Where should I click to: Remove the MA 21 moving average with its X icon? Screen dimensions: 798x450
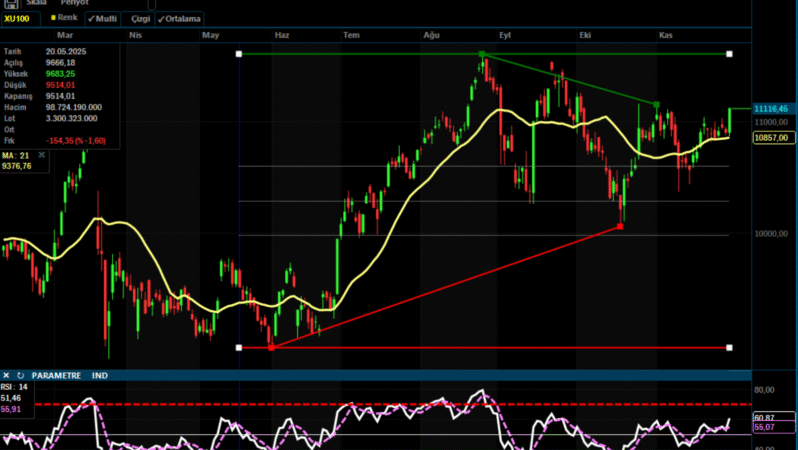click(x=41, y=155)
